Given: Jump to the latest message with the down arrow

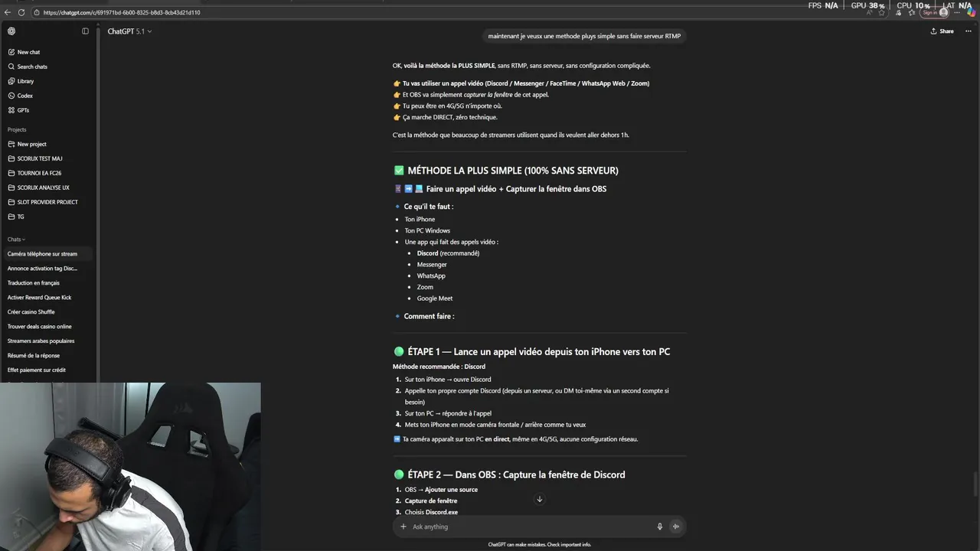Looking at the screenshot, I should [x=539, y=500].
